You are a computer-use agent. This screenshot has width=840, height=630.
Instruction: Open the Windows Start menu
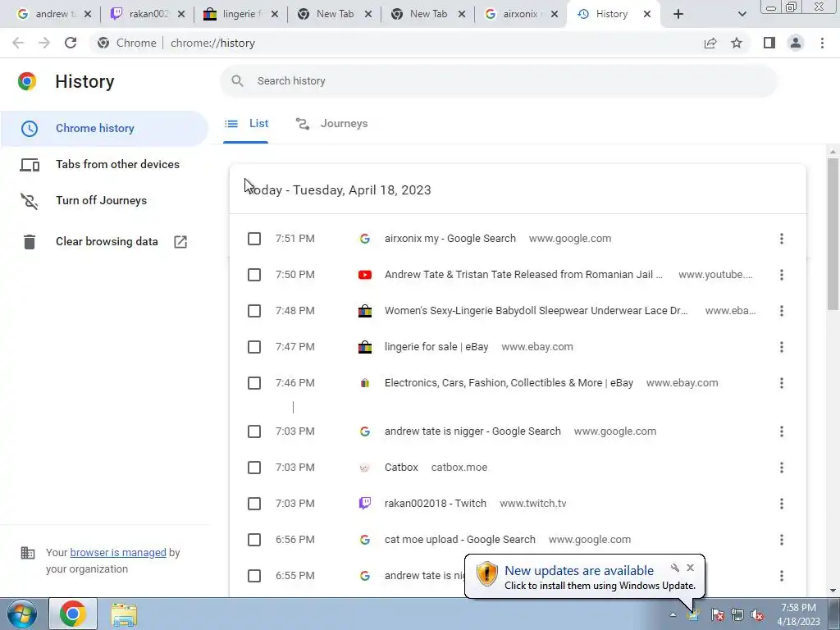(22, 614)
